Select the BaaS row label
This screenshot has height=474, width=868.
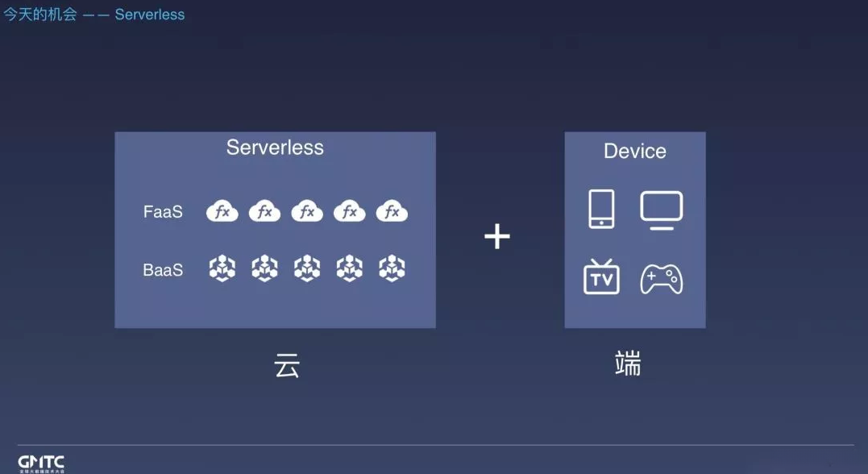163,270
